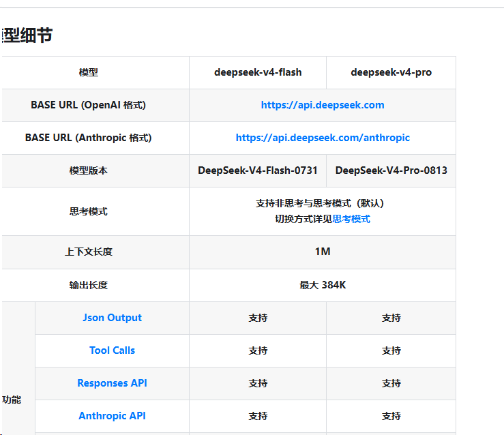504x435 pixels.
Task: Open the Responses API link
Action: click(112, 383)
